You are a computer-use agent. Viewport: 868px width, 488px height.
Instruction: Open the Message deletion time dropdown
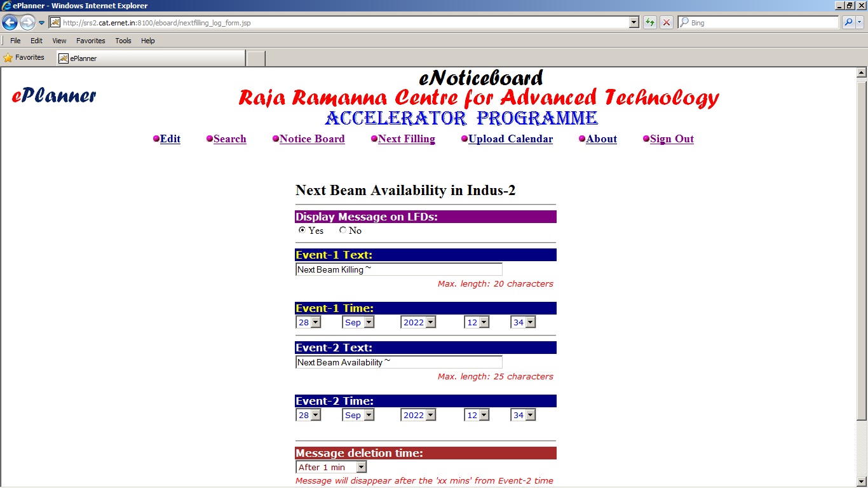[332, 467]
